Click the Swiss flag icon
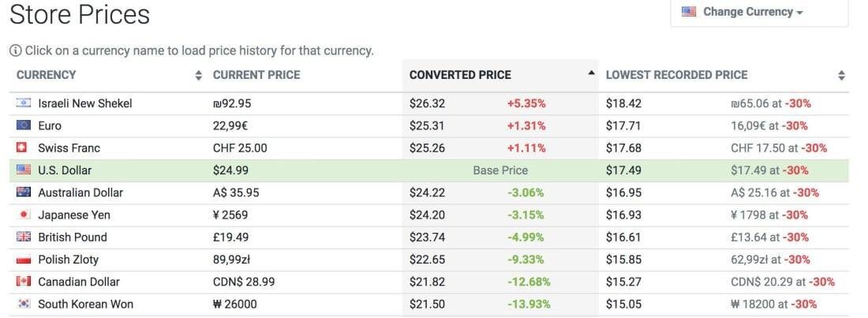 (23, 148)
